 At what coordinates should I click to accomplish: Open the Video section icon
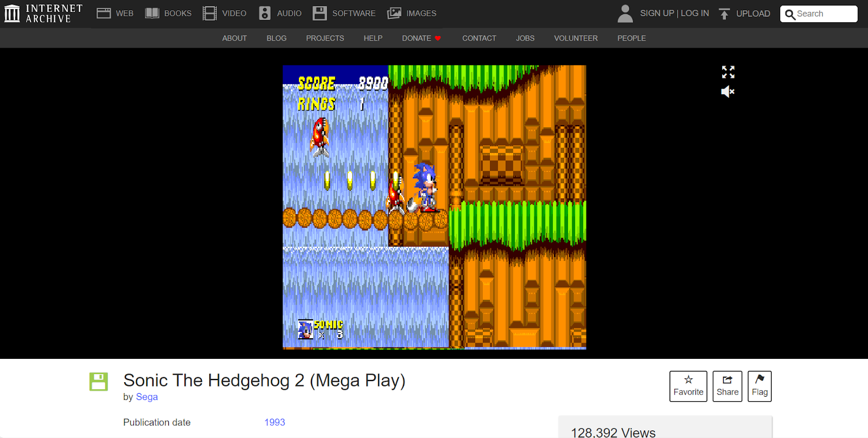point(209,14)
